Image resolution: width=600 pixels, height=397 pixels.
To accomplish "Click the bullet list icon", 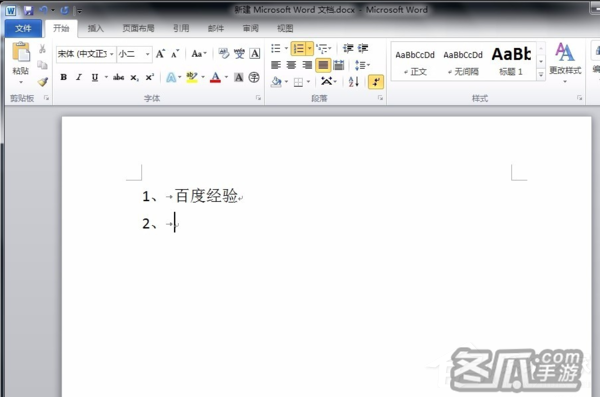I will coord(276,48).
